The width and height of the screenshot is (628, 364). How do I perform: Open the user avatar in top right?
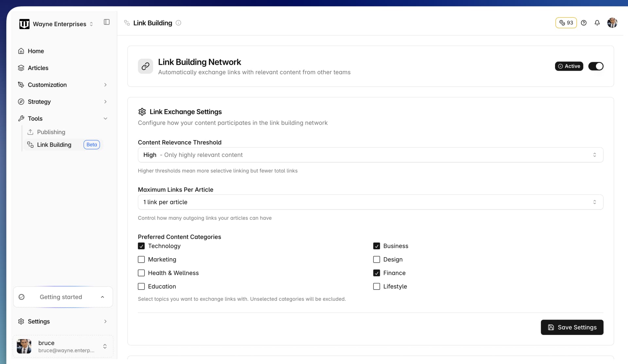(612, 23)
